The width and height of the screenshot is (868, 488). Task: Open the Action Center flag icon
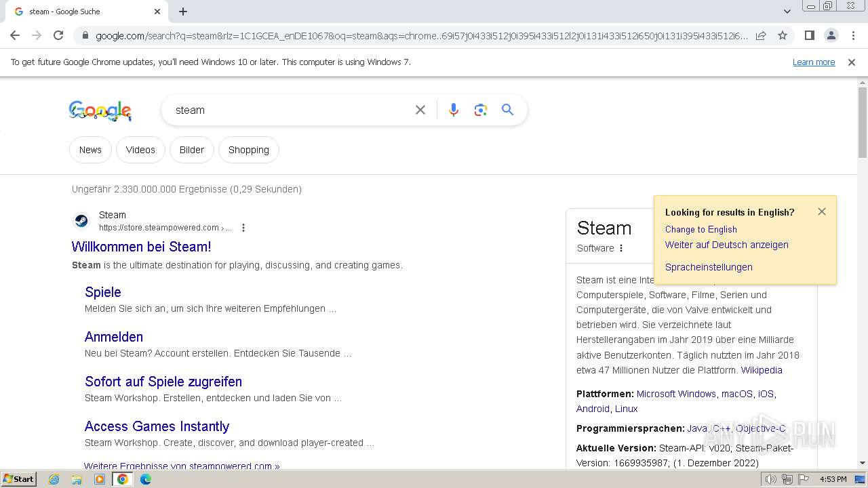tap(803, 479)
